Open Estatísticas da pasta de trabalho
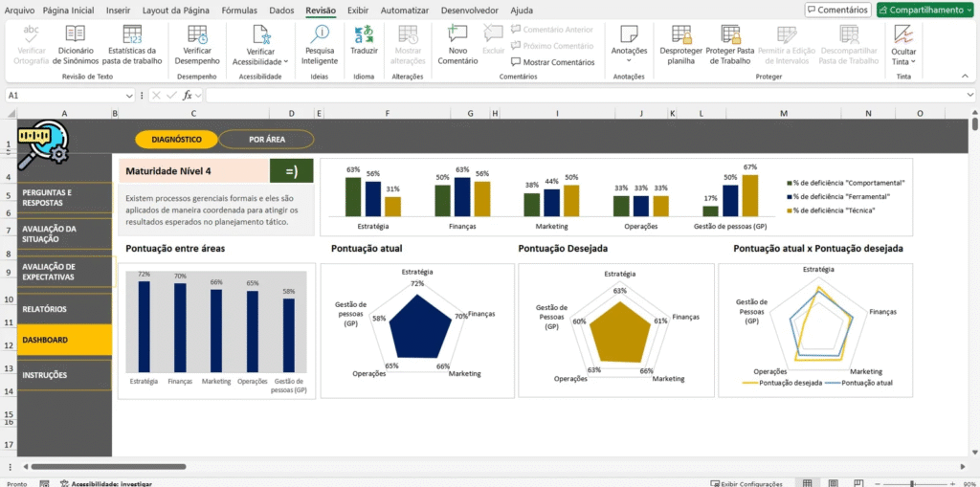Image resolution: width=980 pixels, height=487 pixels. click(132, 35)
